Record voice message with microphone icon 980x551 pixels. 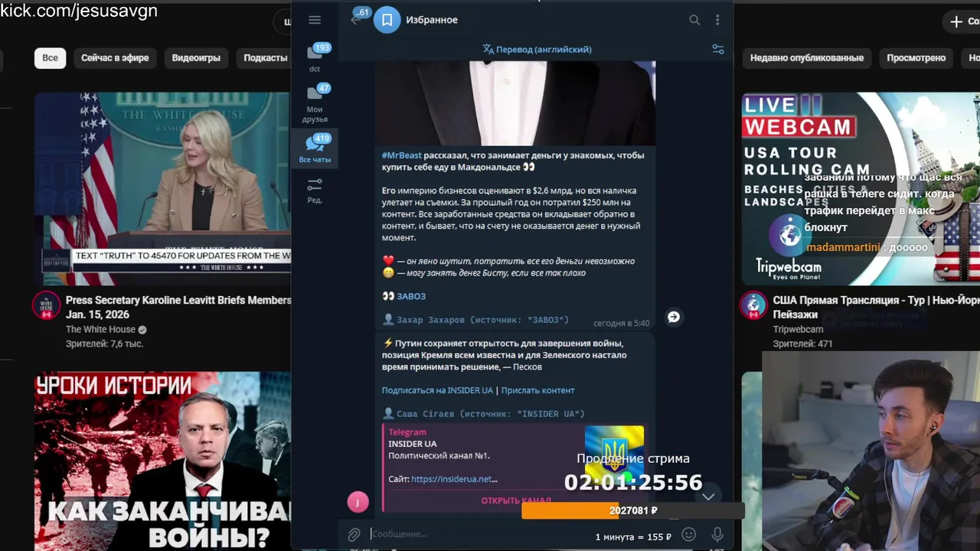tap(717, 534)
